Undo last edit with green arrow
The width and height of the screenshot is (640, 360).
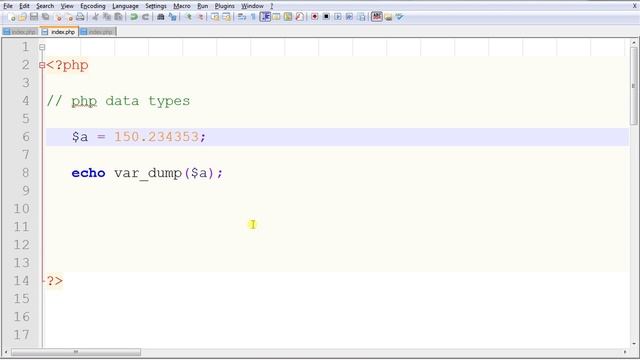pos(133,17)
